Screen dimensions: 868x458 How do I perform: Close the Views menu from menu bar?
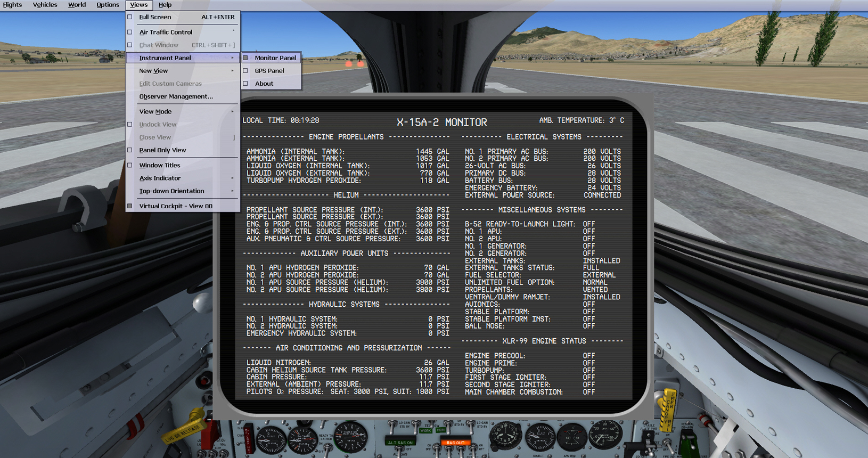(139, 5)
